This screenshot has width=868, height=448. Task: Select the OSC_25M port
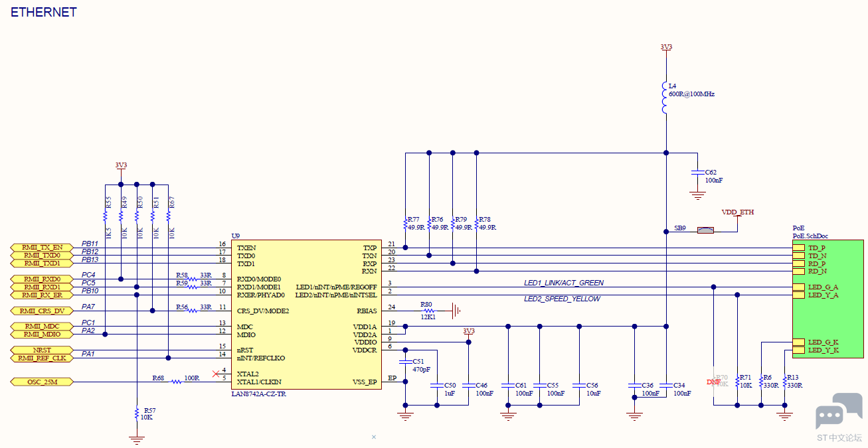[42, 382]
